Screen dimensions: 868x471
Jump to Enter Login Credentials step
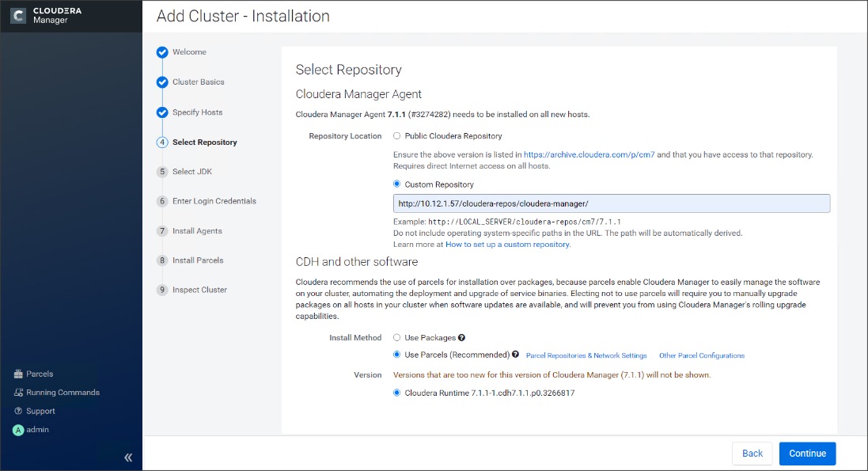click(214, 201)
